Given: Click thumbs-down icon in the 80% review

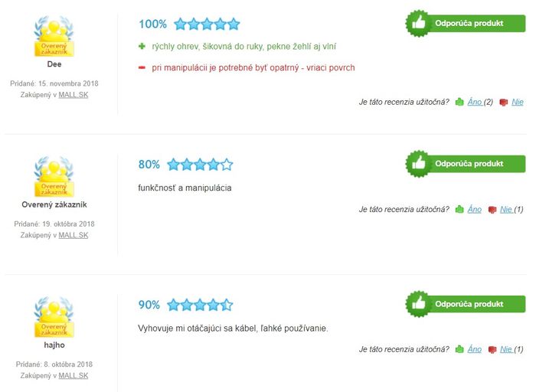Looking at the screenshot, I should point(492,210).
